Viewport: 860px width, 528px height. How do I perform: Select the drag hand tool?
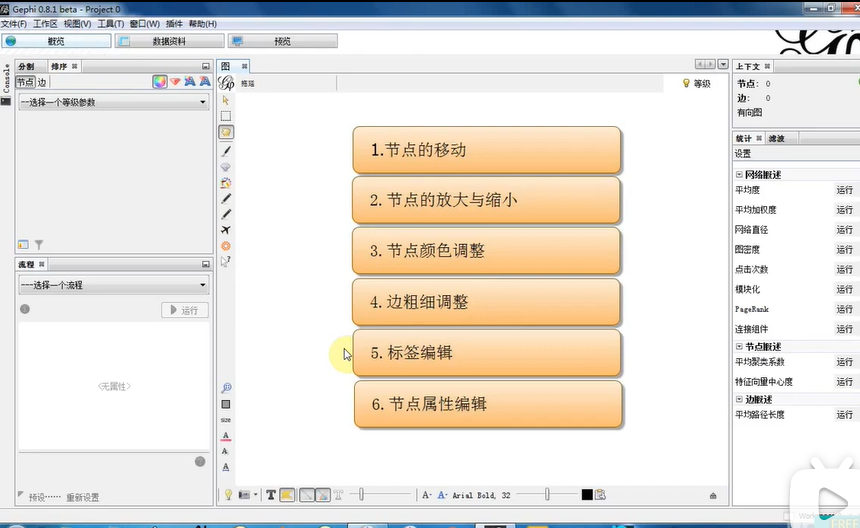[x=226, y=132]
